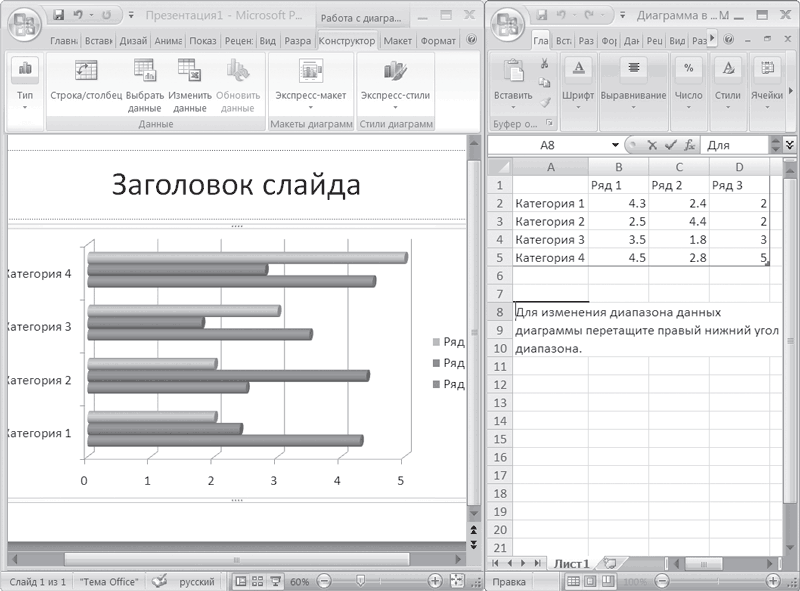The height and width of the screenshot is (591, 800).
Task: Expand the Экспресс-макет gallery dropdown
Action: [310, 106]
